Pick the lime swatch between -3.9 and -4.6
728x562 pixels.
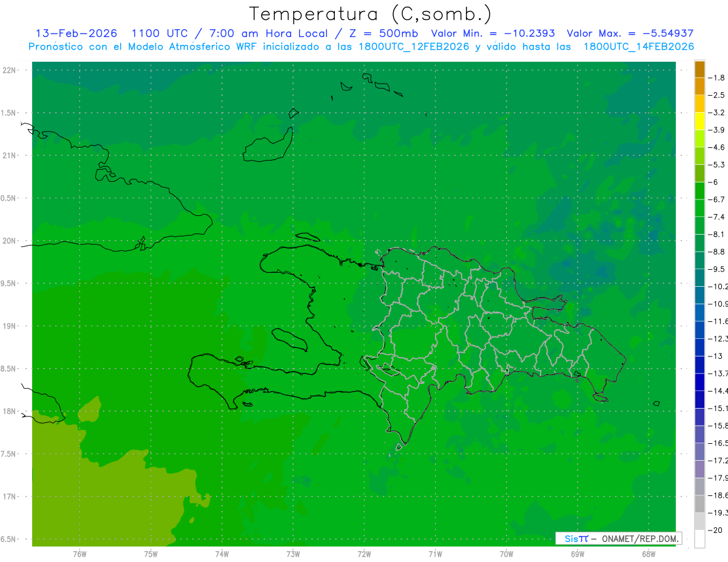tap(699, 139)
